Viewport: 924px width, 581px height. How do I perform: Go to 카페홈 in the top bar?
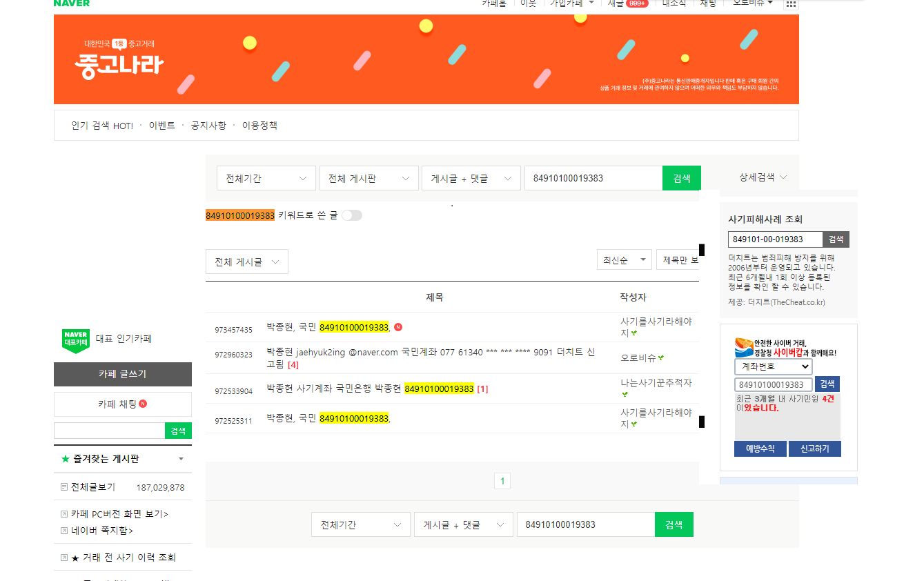coord(494,3)
